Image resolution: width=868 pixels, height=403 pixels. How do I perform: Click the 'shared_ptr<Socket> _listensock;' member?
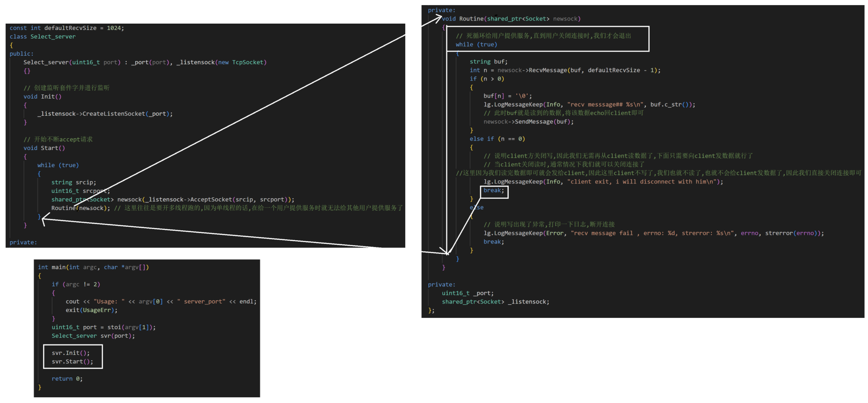point(496,302)
